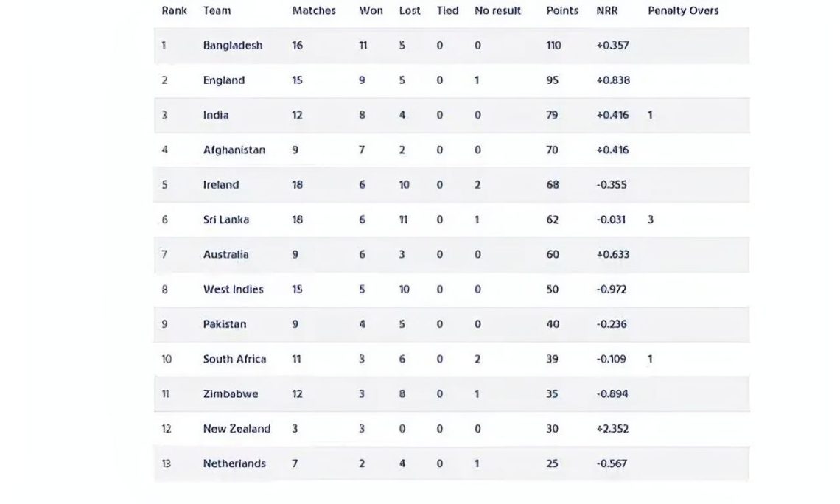The image size is (840, 504).
Task: Click the Matches column header
Action: coord(314,11)
